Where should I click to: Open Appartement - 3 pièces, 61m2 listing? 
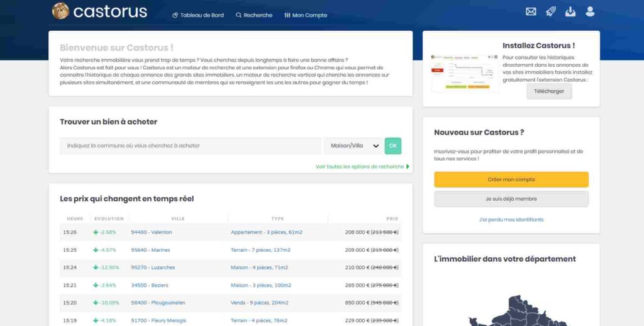click(x=267, y=232)
